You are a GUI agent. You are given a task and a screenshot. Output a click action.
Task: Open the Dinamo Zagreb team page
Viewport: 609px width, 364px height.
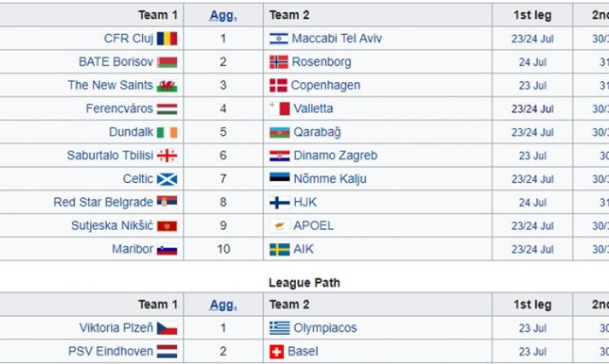(336, 155)
